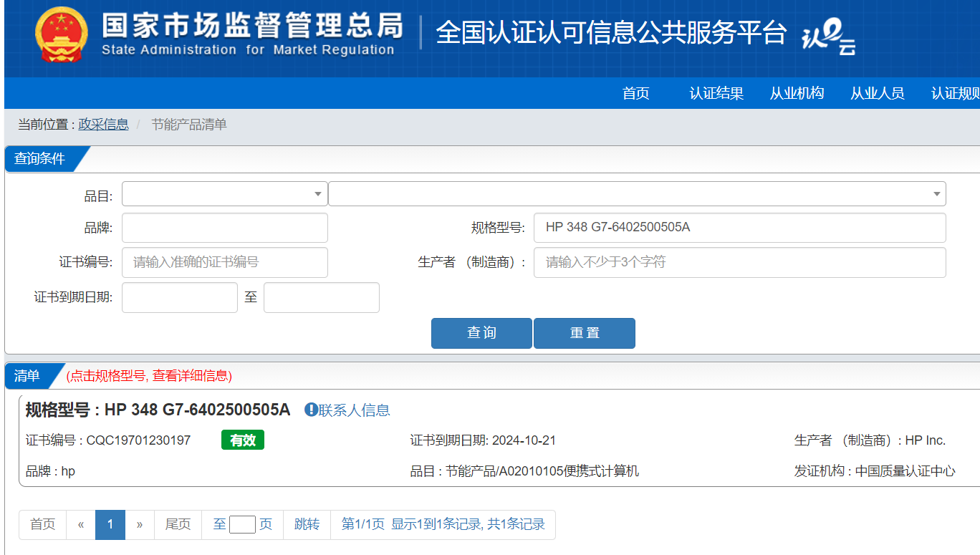980x555 pixels.
Task: Focus the 规格型号 input field
Action: [740, 228]
